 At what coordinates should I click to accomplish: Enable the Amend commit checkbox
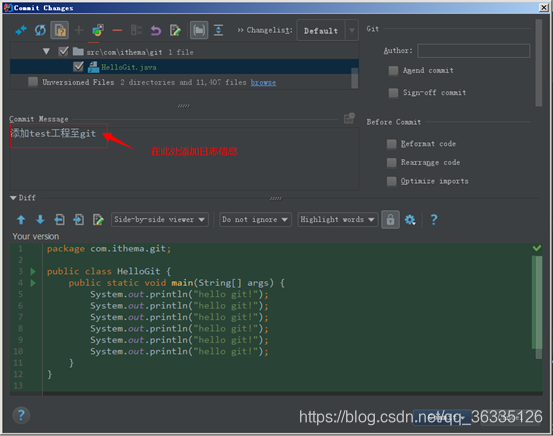393,71
